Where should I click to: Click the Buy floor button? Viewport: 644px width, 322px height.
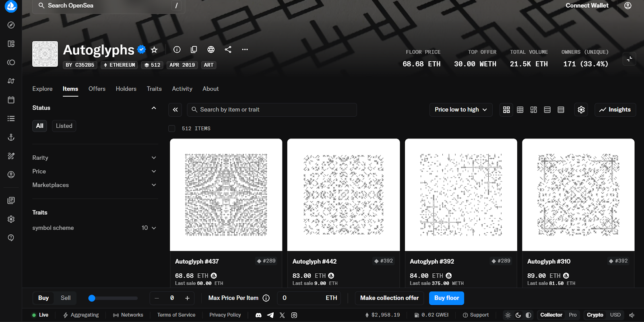click(446, 298)
